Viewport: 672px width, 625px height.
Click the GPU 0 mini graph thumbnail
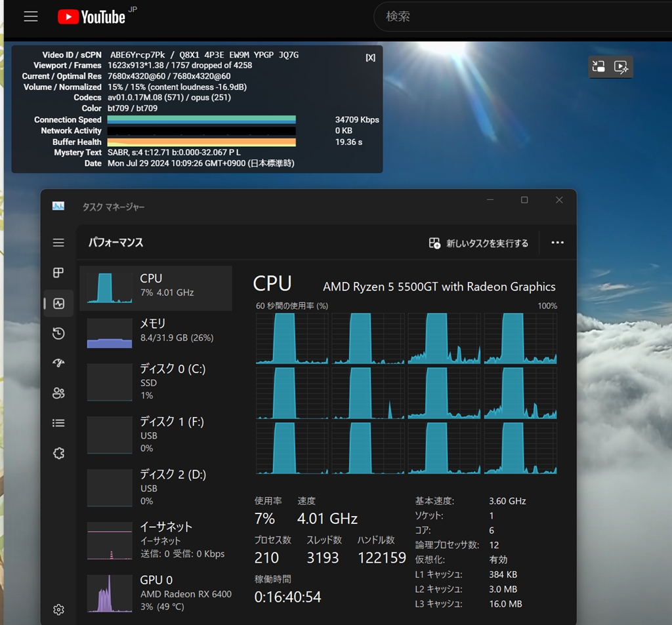(x=110, y=594)
